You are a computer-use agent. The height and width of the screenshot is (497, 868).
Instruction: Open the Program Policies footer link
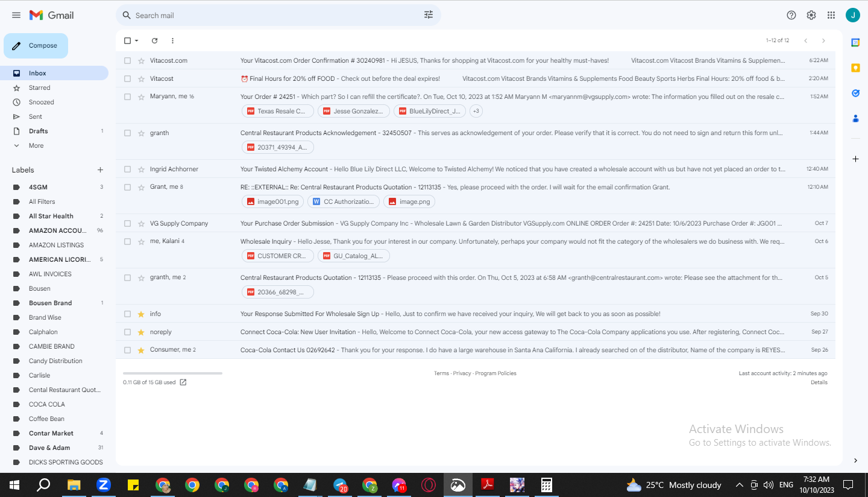tap(495, 373)
